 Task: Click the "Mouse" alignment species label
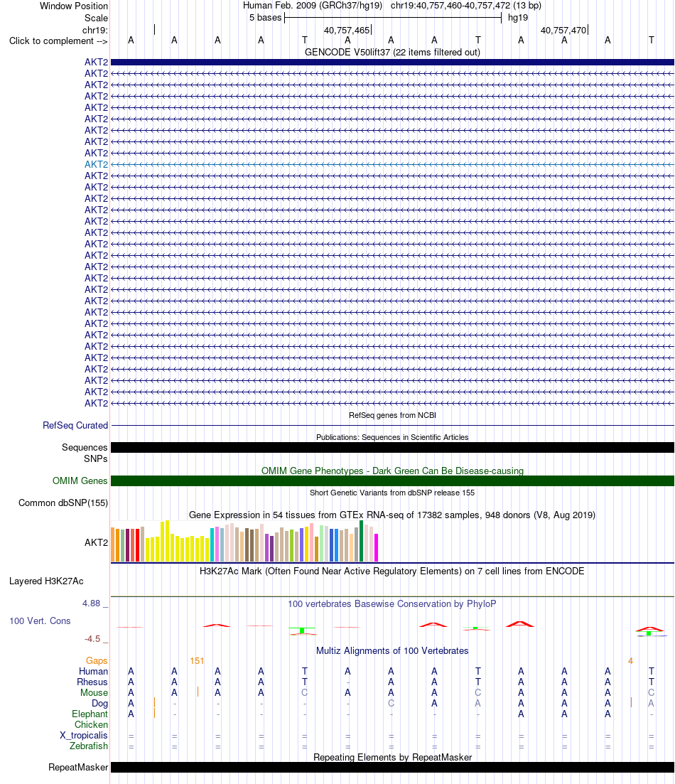click(x=94, y=692)
